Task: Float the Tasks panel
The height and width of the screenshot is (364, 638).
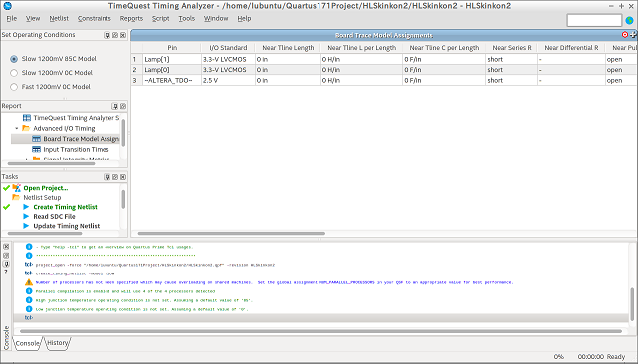Action: point(115,177)
